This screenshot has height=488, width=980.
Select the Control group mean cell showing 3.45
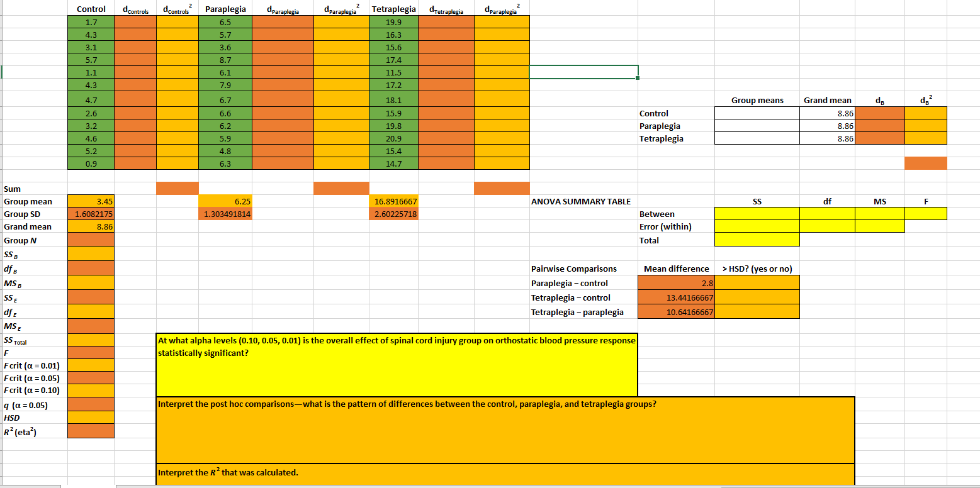tap(90, 202)
